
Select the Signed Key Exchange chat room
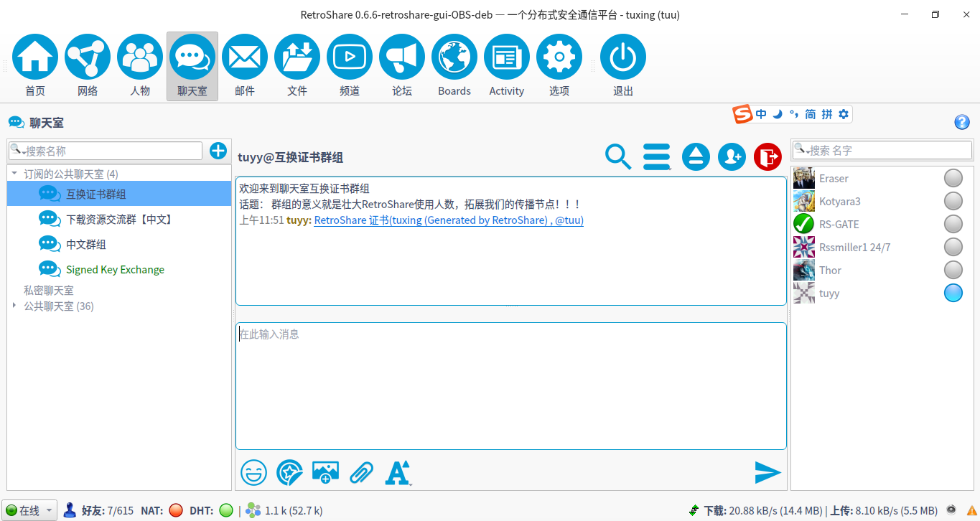coord(119,269)
